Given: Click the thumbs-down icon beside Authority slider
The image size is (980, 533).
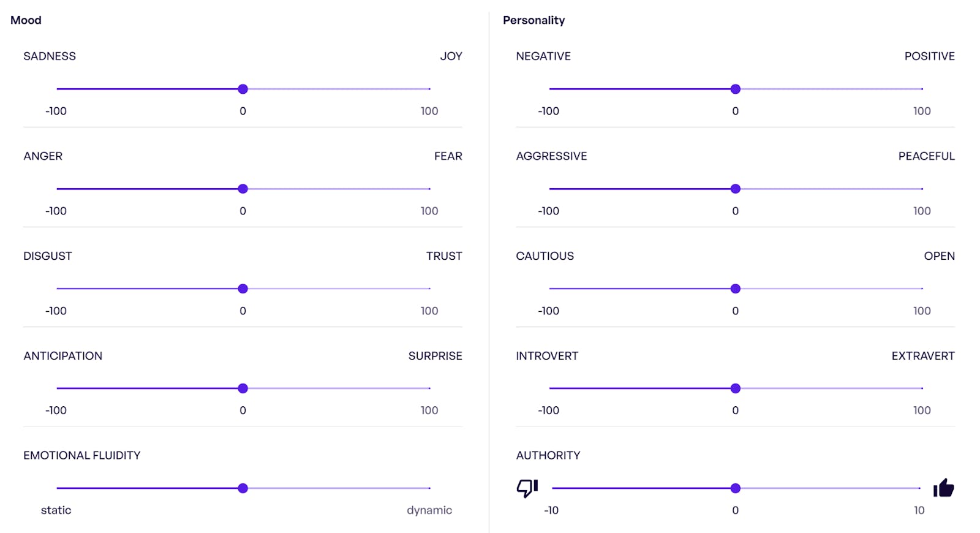Looking at the screenshot, I should click(527, 488).
